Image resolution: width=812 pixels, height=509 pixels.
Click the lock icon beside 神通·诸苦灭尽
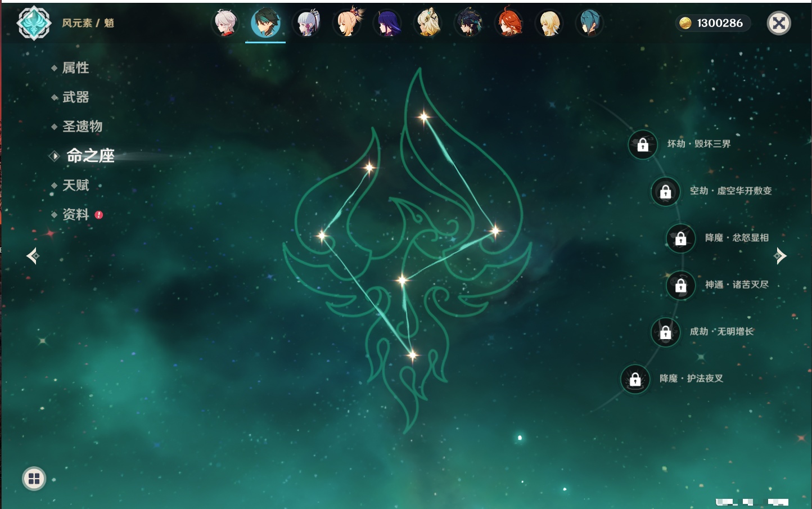(x=680, y=286)
